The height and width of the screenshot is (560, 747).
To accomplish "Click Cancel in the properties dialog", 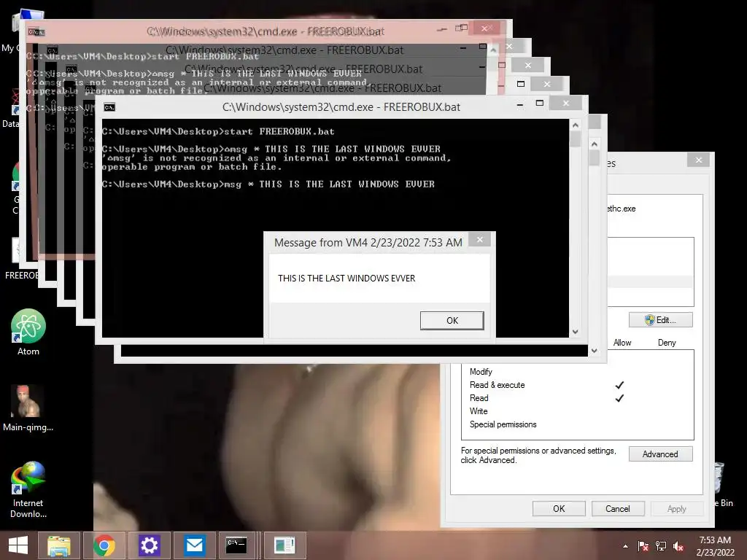I will click(618, 508).
